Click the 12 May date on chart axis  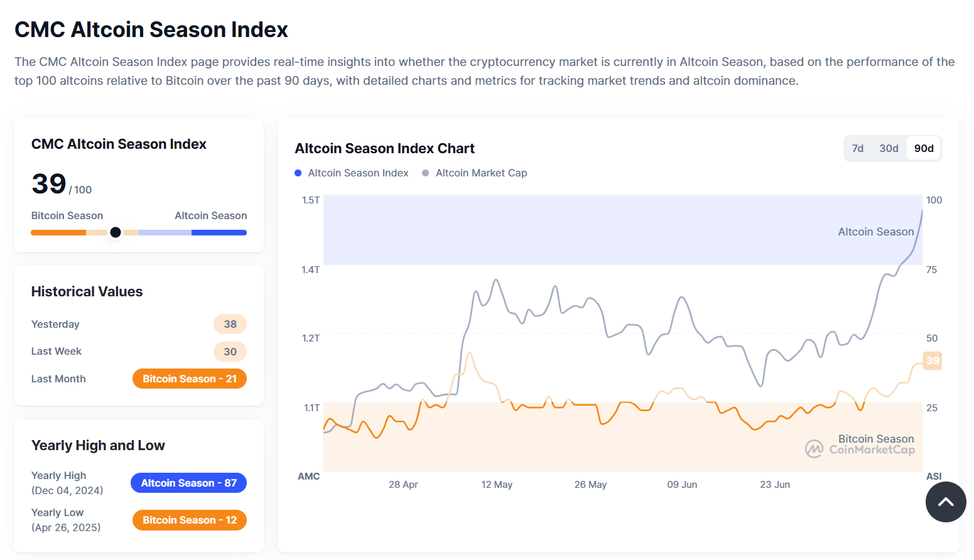[497, 485]
